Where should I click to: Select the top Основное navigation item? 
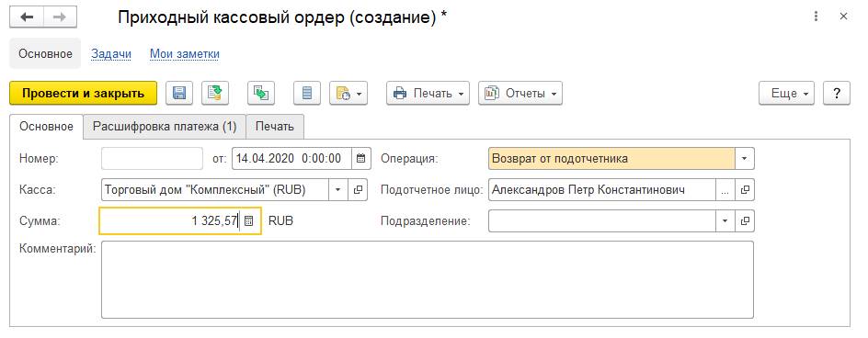click(45, 53)
